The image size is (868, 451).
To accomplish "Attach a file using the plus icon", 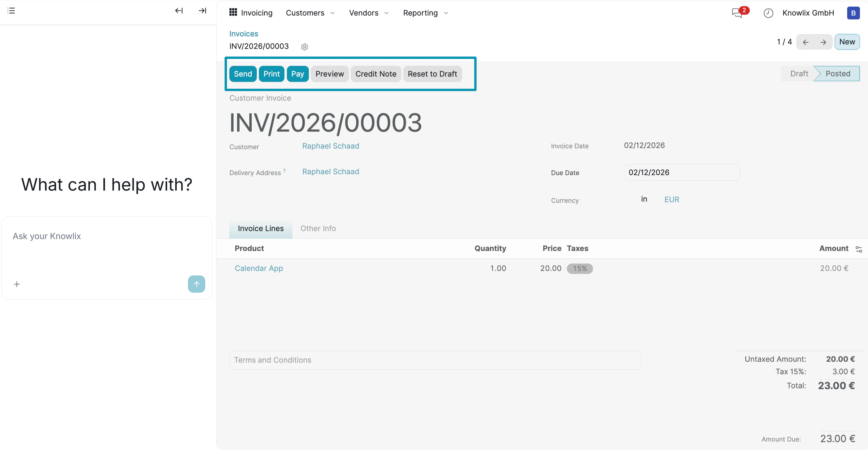I will pyautogui.click(x=17, y=284).
